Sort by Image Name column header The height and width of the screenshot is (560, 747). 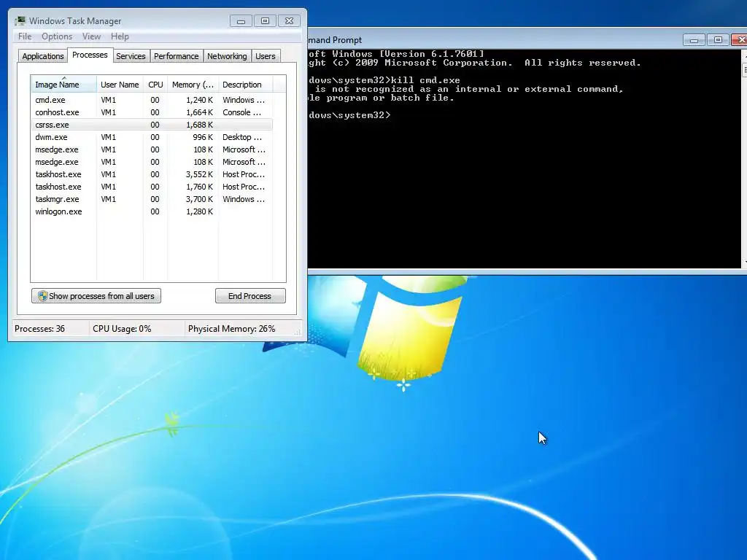pos(63,85)
